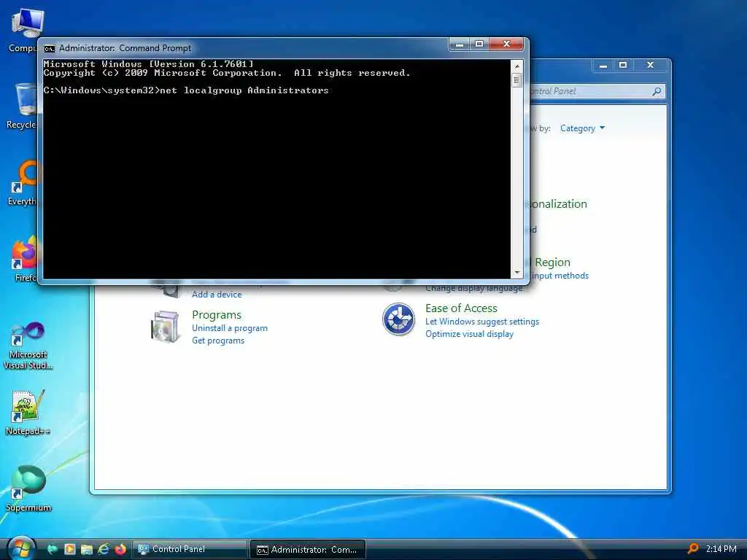Click the Ease of Access category icon
Screen dimensions: 747x560
click(x=398, y=319)
